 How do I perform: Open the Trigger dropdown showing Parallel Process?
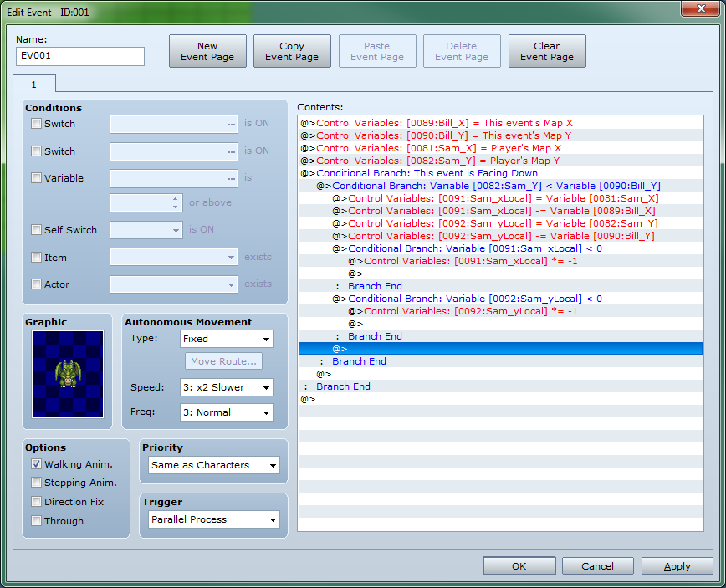(214, 519)
